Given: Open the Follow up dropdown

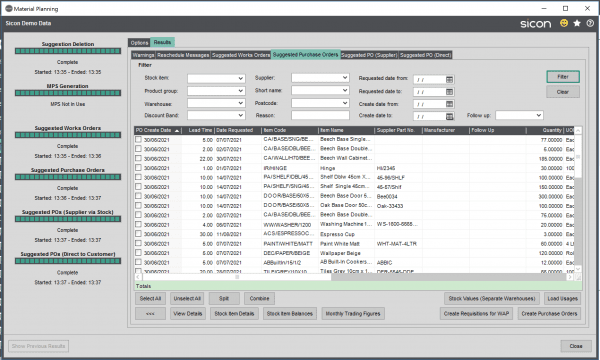Looking at the screenshot, I should click(x=538, y=115).
